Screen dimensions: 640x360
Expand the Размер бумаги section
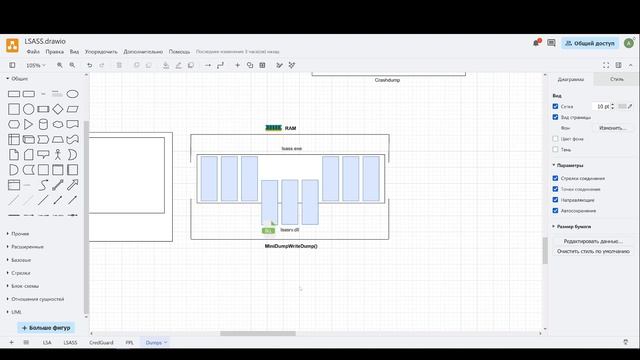pos(572,227)
